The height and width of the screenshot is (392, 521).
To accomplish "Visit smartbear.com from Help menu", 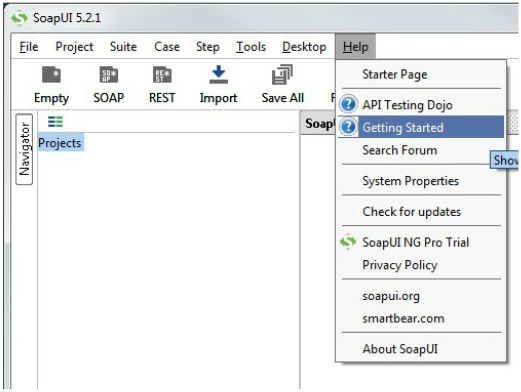I will tap(421, 318).
